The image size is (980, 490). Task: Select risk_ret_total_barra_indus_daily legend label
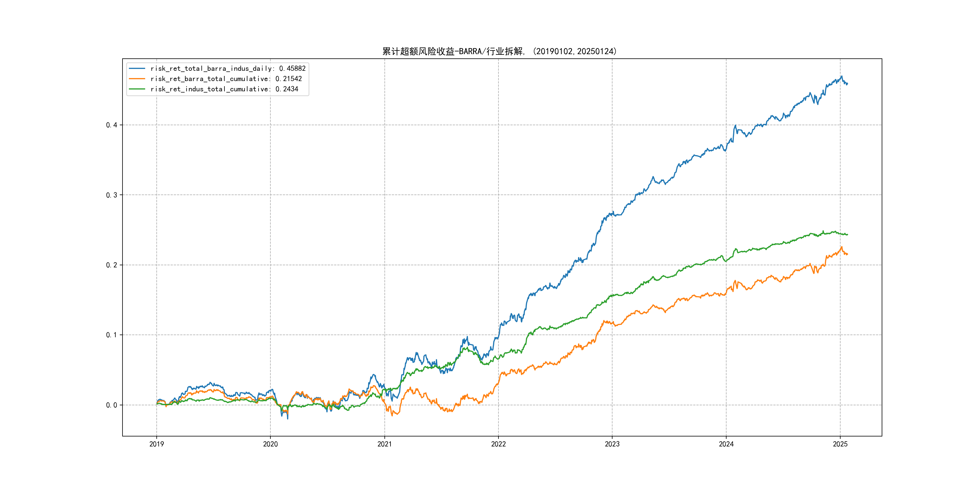pos(227,68)
